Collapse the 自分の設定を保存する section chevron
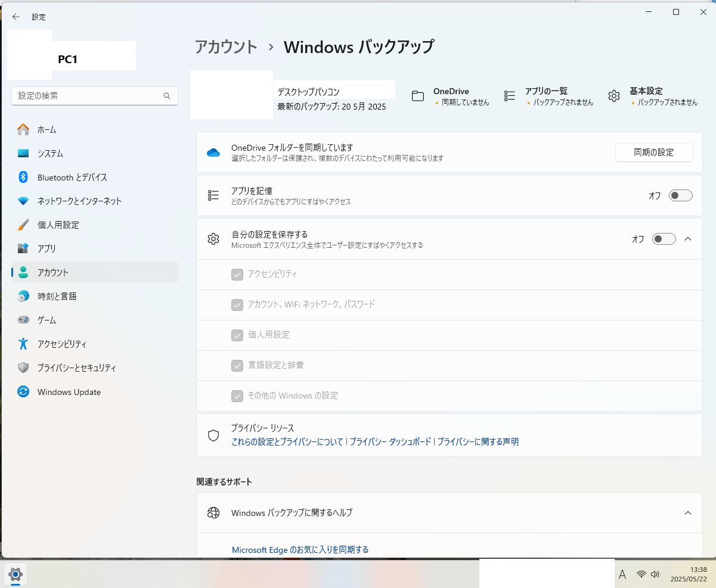Screen dimensions: 716x588 (x=688, y=239)
